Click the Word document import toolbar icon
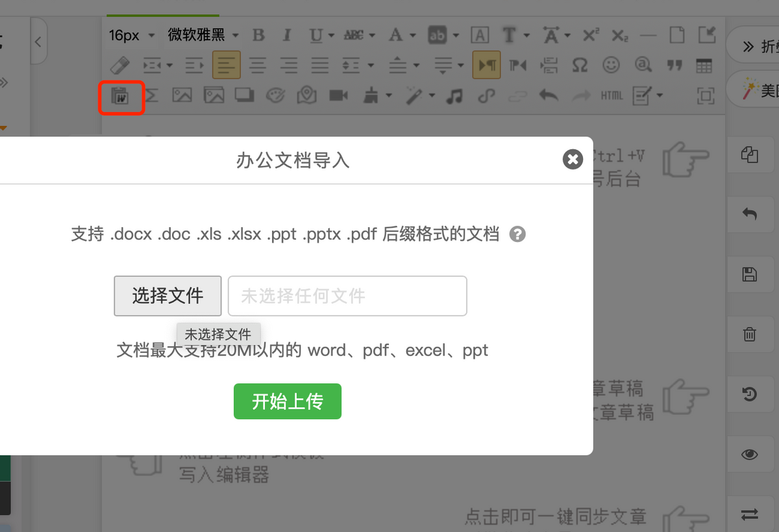 [x=120, y=96]
